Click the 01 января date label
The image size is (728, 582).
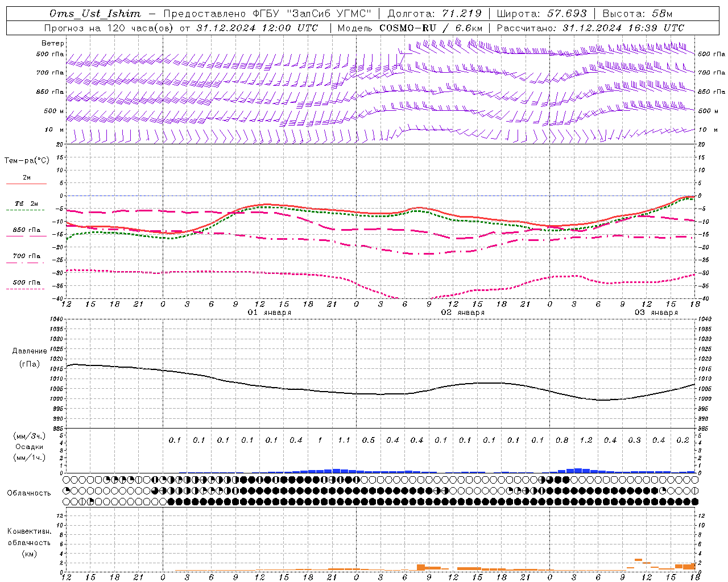coord(270,313)
